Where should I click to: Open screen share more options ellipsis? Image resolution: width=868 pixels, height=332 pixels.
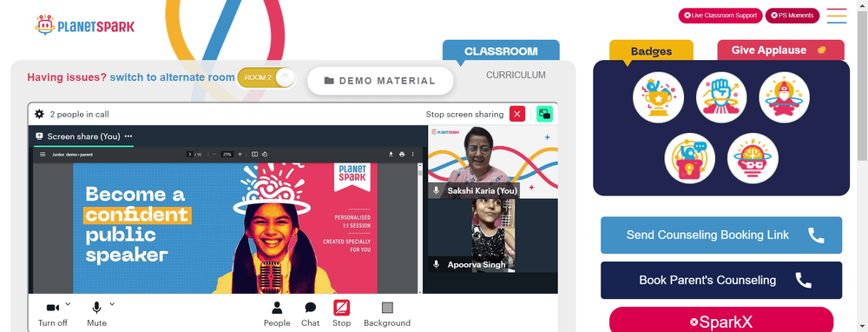(128, 136)
